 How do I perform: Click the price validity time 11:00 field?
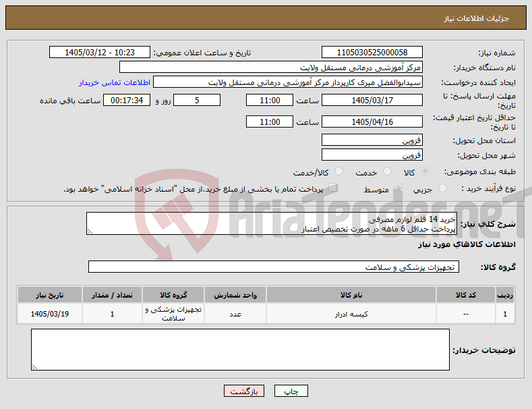(x=270, y=121)
